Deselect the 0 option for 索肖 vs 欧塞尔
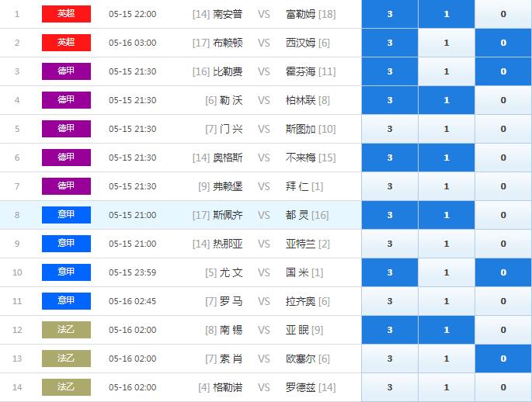The height and width of the screenshot is (402, 532). [x=502, y=359]
